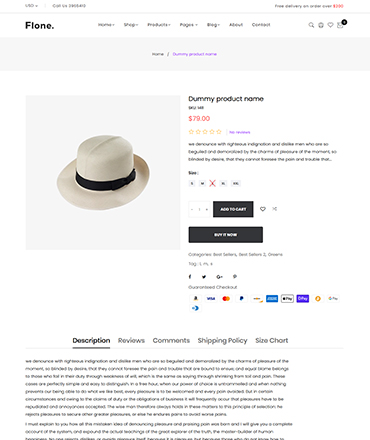The height and width of the screenshot is (440, 370).
Task: Select size M option
Action: pyautogui.click(x=202, y=183)
